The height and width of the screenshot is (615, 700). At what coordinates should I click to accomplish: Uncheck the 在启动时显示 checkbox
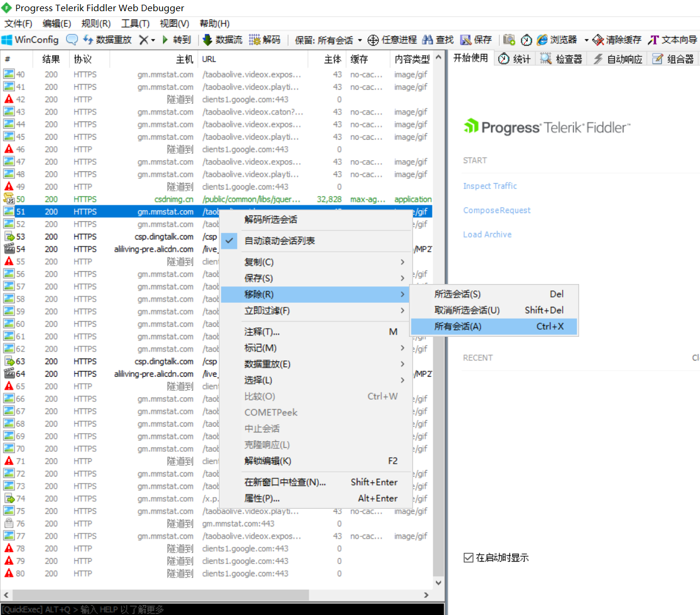coord(468,557)
